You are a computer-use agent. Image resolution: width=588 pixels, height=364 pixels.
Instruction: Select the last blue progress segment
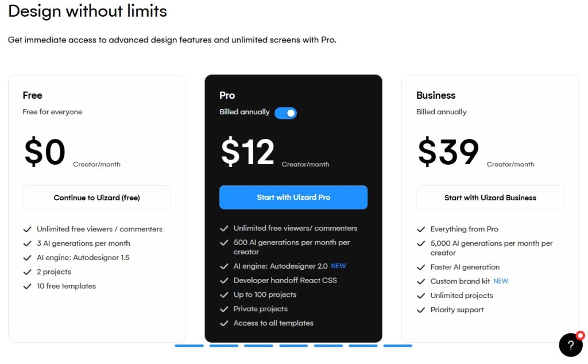397,346
